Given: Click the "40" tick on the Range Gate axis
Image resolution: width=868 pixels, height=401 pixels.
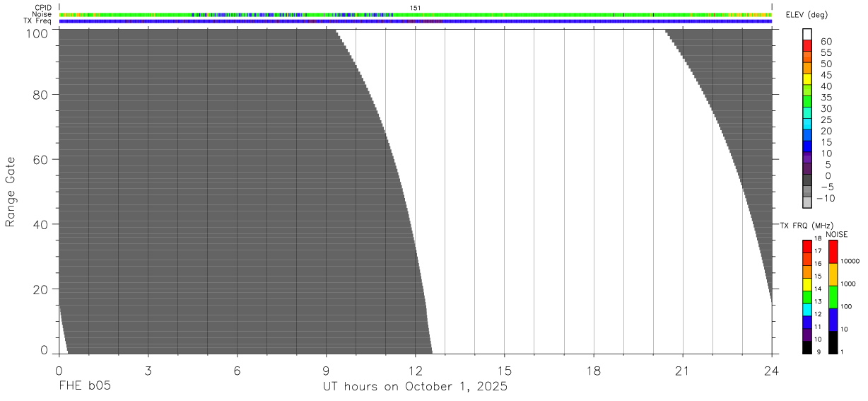Looking at the screenshot, I should pos(40,224).
